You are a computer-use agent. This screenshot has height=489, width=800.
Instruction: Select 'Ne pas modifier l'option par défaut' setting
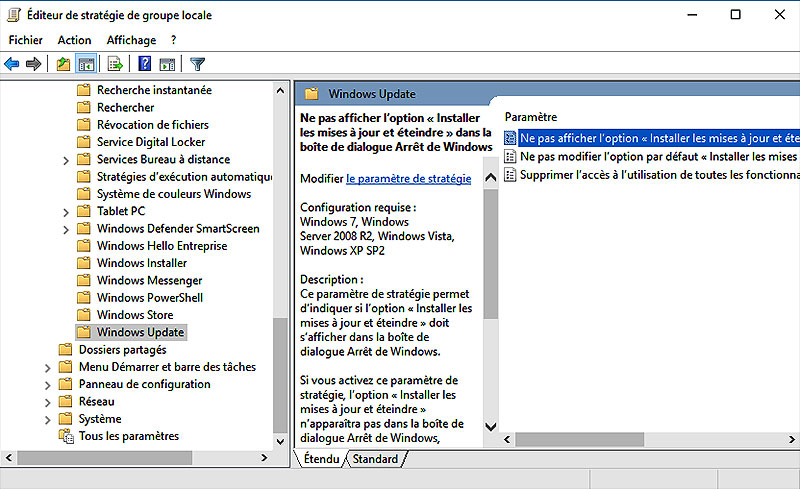658,156
